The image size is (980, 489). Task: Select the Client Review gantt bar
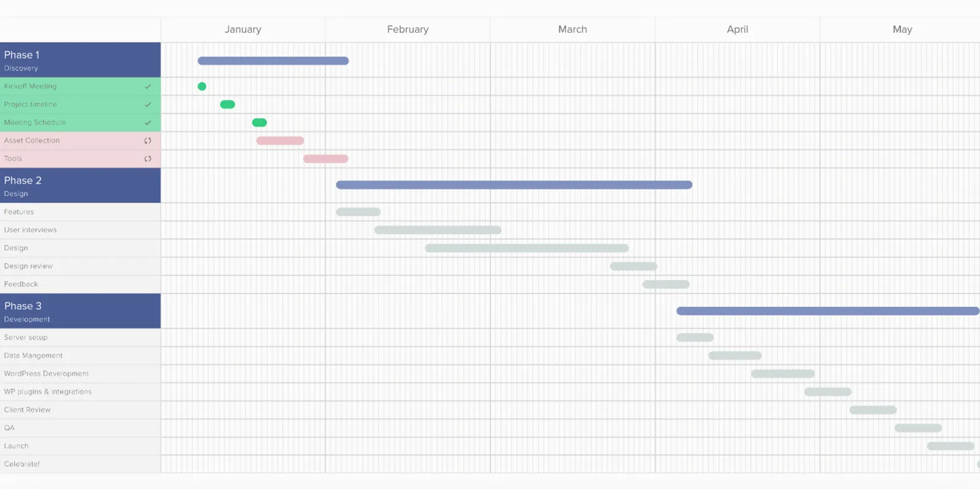tap(873, 410)
